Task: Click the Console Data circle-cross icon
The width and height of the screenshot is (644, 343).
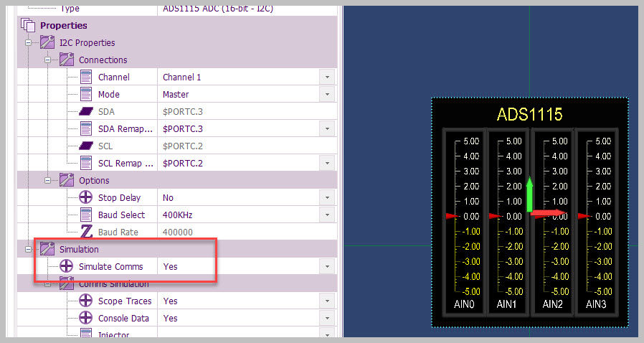Action: click(x=85, y=318)
